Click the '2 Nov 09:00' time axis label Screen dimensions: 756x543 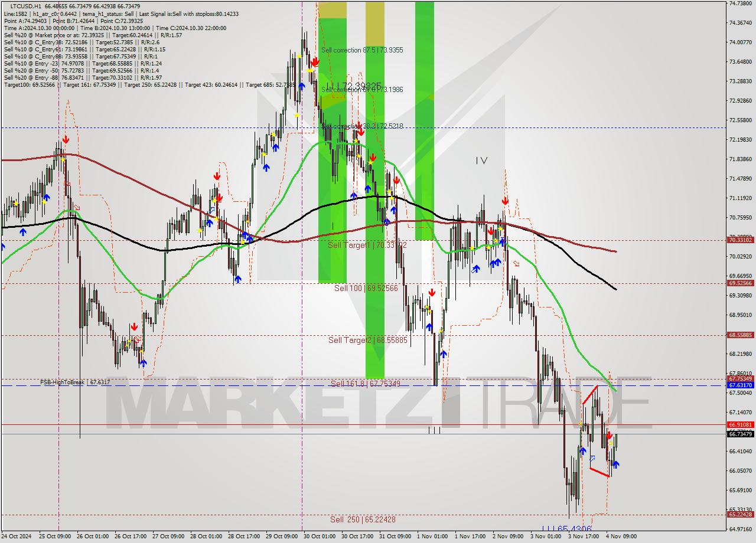point(507,537)
